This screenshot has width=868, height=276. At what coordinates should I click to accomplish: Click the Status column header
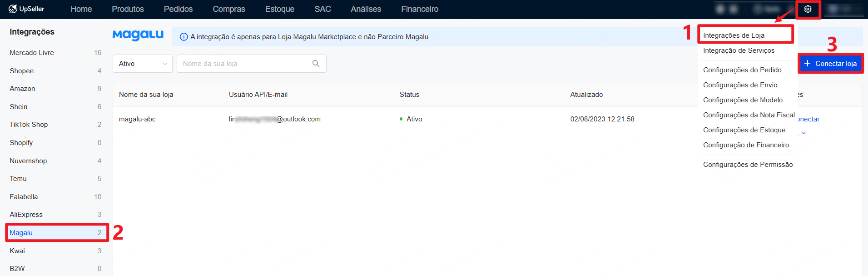click(409, 95)
